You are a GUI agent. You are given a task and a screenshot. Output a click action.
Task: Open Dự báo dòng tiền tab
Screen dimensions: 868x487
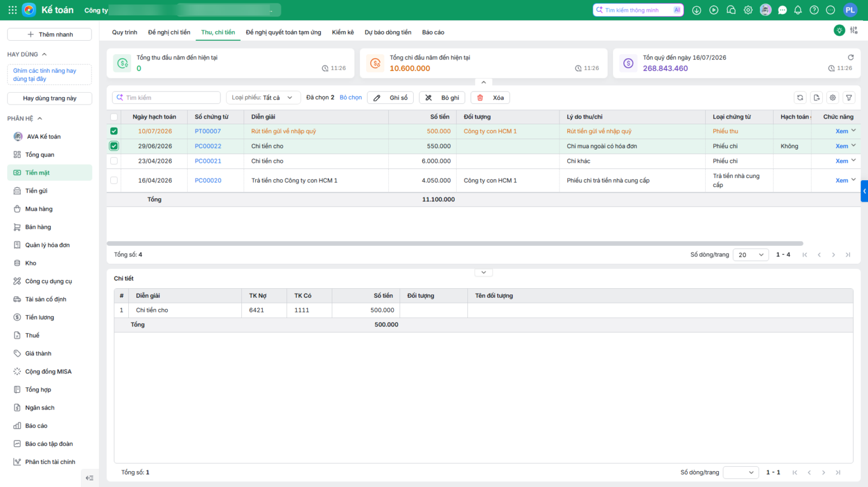tap(388, 32)
